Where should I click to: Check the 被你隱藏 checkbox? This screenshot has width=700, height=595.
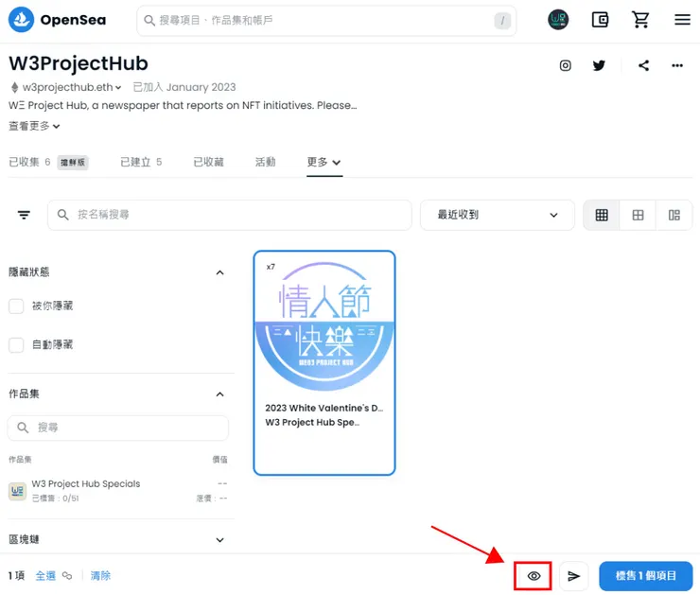16,306
